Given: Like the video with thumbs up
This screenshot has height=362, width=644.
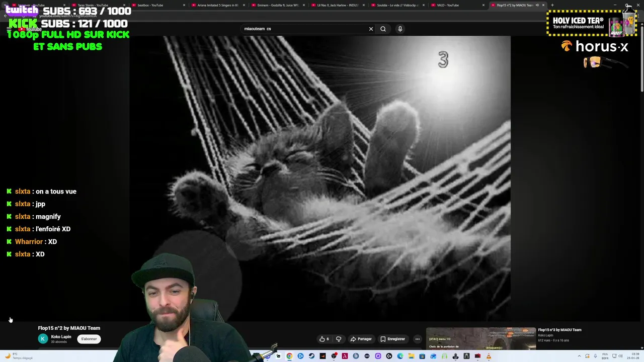Looking at the screenshot, I should (x=324, y=339).
